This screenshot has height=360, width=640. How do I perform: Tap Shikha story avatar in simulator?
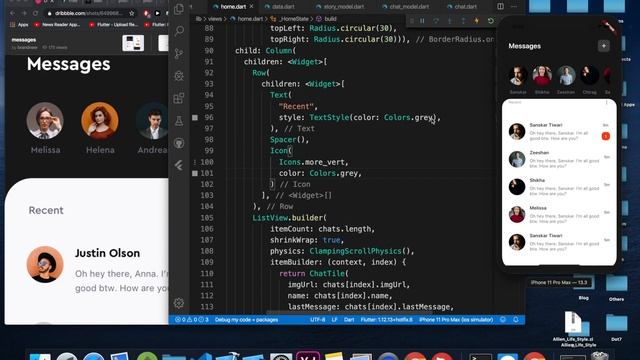[542, 76]
